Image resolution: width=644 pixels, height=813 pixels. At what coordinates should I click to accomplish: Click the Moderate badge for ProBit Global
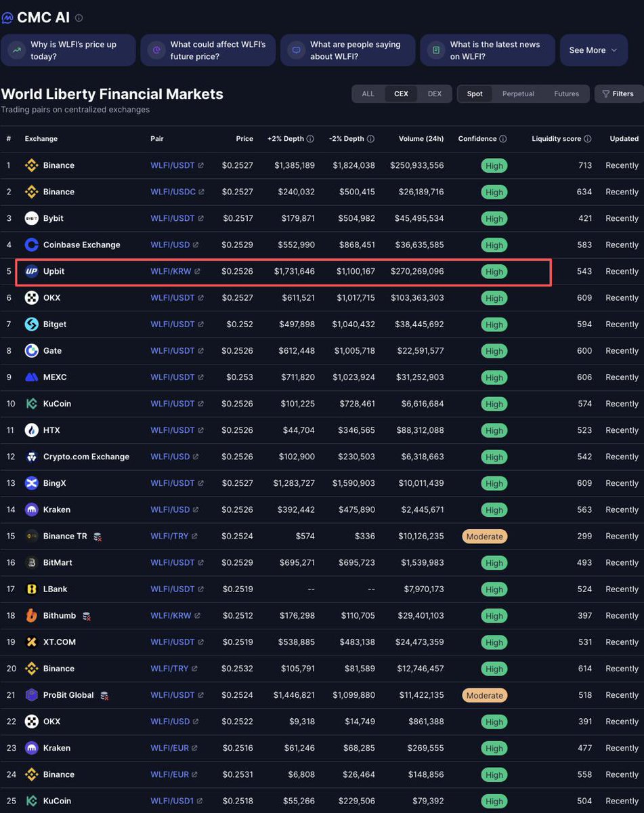point(485,695)
